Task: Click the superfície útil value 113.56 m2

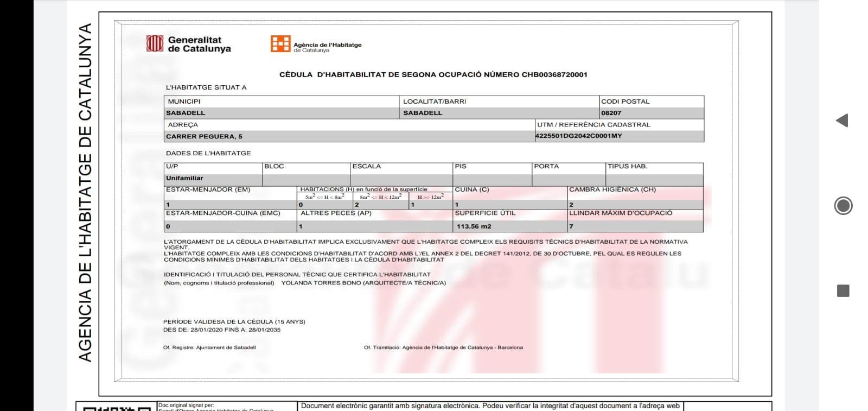Action: tap(474, 226)
